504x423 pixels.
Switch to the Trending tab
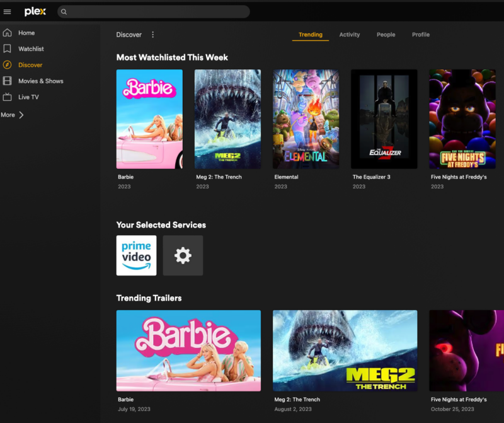(x=311, y=35)
